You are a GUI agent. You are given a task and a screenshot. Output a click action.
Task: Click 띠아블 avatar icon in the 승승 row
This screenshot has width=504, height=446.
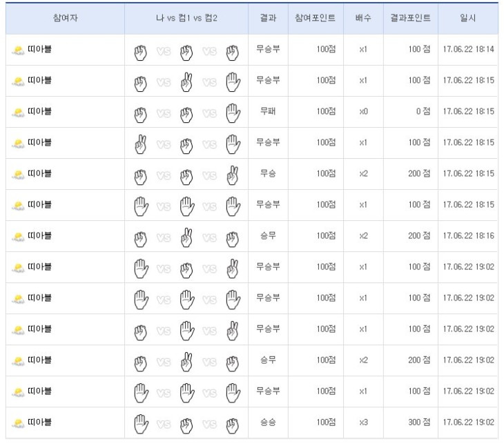coord(19,423)
